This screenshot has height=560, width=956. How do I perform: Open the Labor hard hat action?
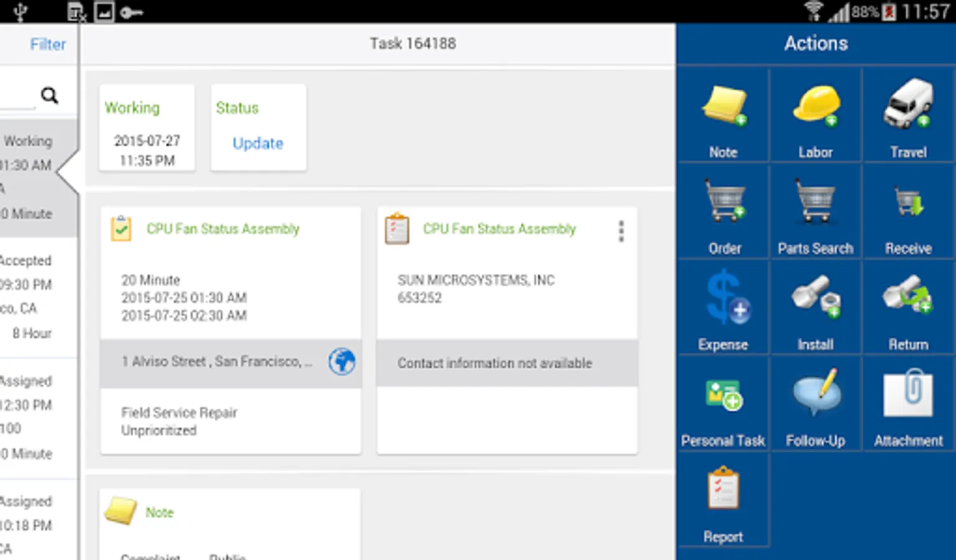pos(815,116)
